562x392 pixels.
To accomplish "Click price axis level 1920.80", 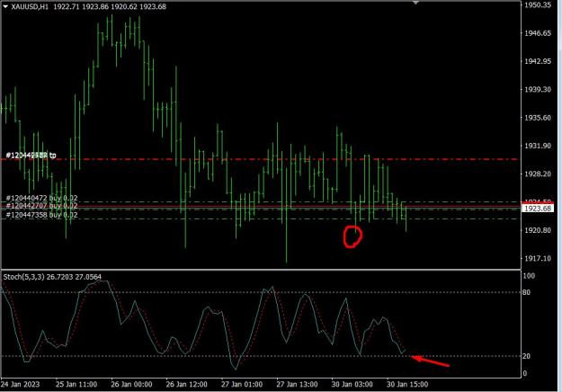I will 538,230.
